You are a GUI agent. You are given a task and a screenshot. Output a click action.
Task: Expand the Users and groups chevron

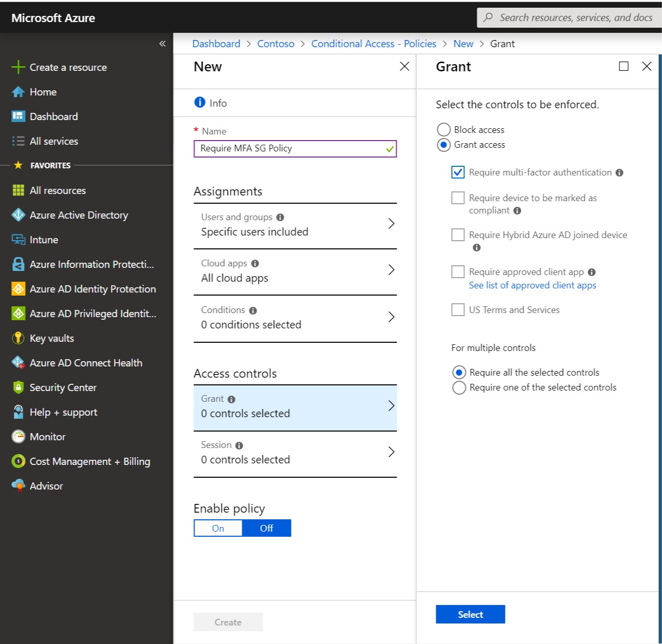(x=391, y=224)
